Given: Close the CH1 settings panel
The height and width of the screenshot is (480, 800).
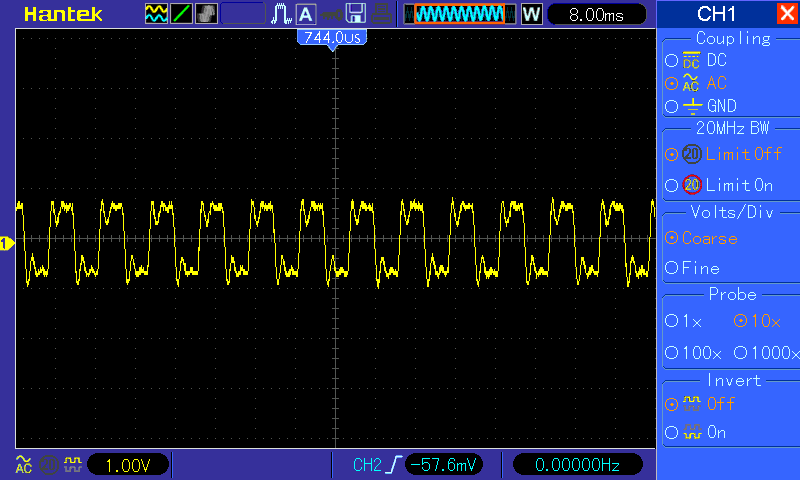Looking at the screenshot, I should coord(787,13).
